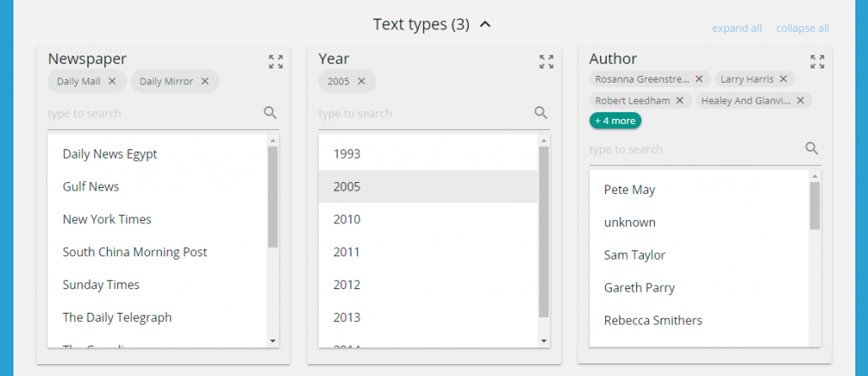This screenshot has height=376, width=868.
Task: Remove the Daily Mirror filter chip
Action: click(x=205, y=82)
